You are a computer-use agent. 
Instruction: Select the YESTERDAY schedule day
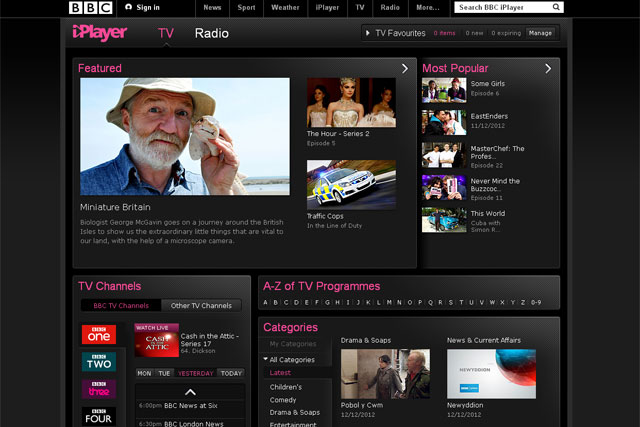[x=196, y=373]
